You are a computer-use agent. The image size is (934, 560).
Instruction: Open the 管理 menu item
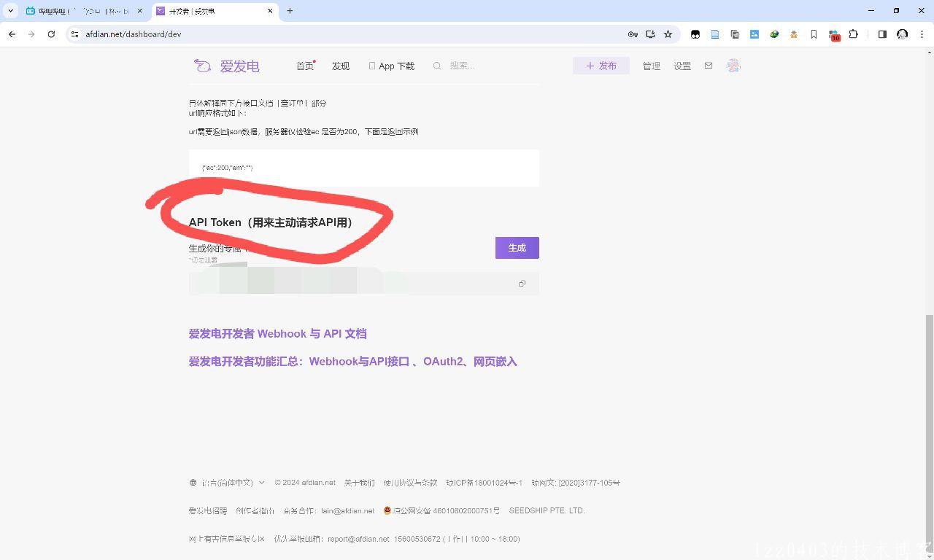click(652, 66)
